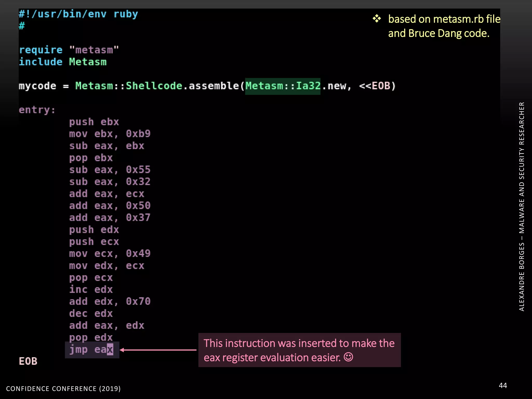Click the 'sub eax, ebx' instruction

click(x=107, y=146)
